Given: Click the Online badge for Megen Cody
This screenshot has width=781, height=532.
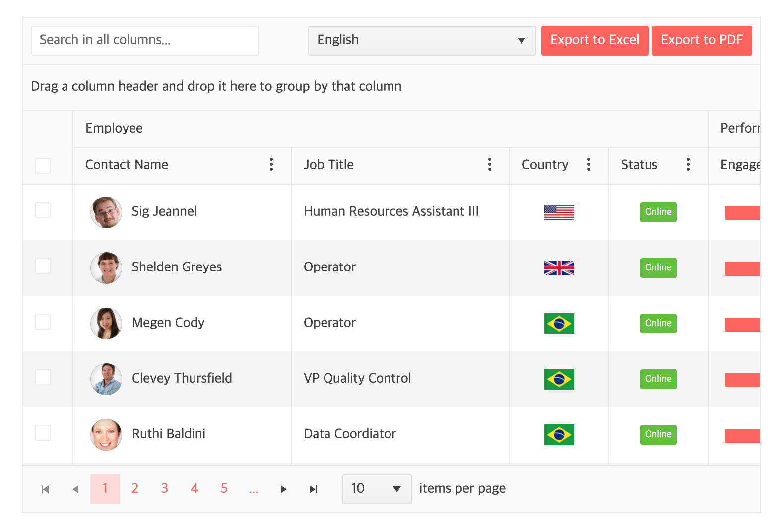Looking at the screenshot, I should pyautogui.click(x=658, y=324).
